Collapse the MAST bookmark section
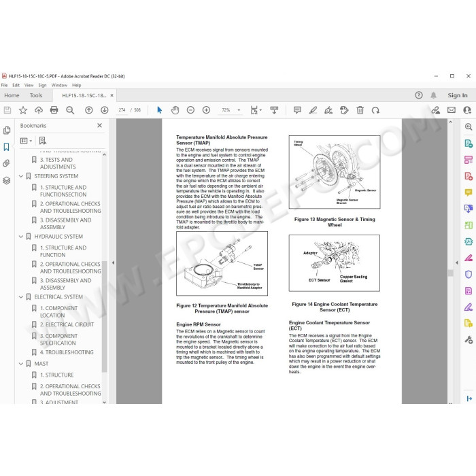The width and height of the screenshot is (476, 476). [21, 363]
